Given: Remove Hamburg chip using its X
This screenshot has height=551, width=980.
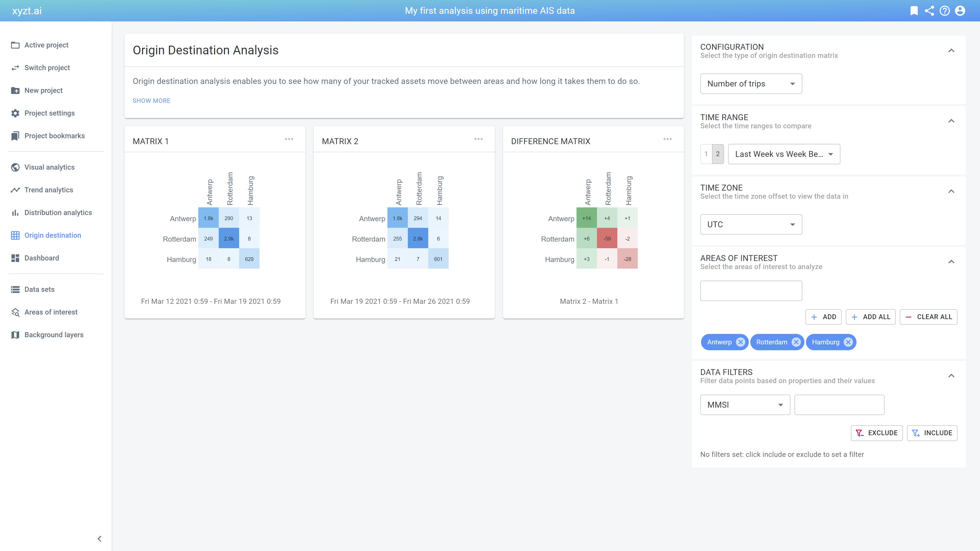Looking at the screenshot, I should coord(848,342).
